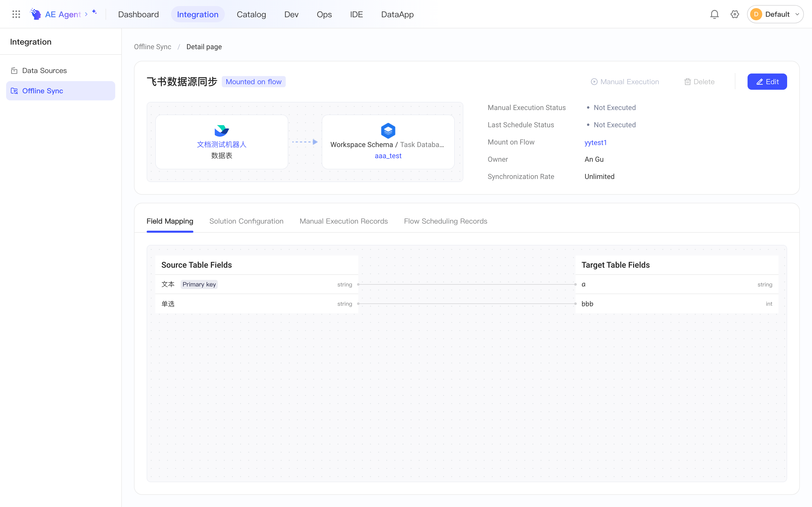Open the yytest1 flow link

596,142
